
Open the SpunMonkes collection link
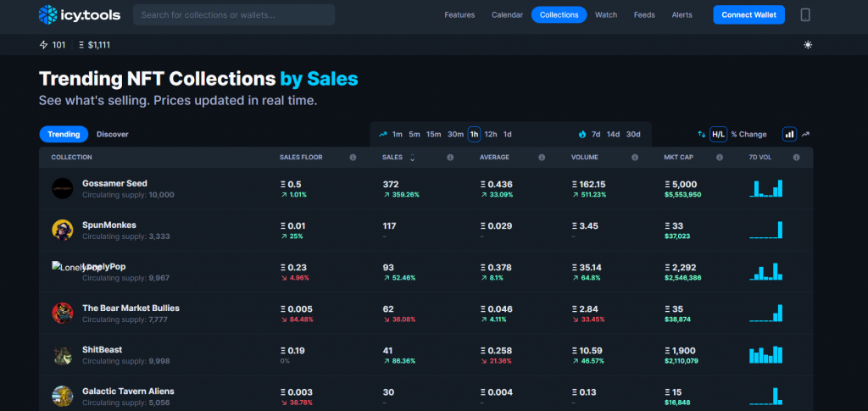pyautogui.click(x=109, y=225)
